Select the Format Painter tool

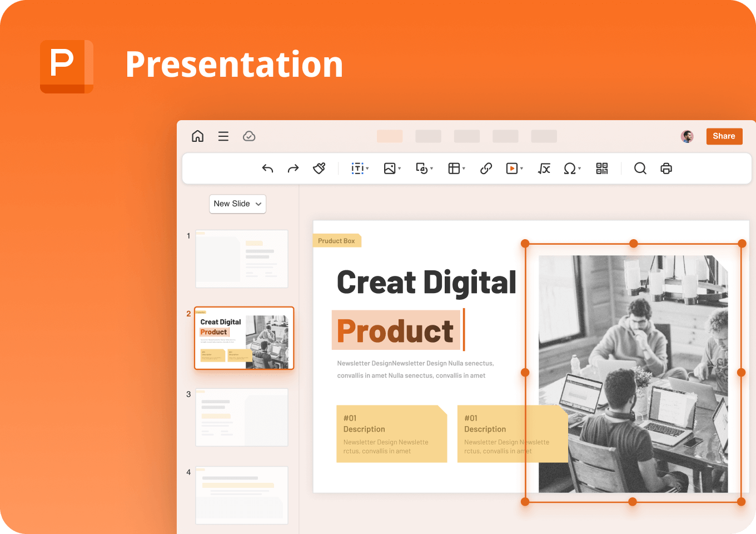pos(319,168)
